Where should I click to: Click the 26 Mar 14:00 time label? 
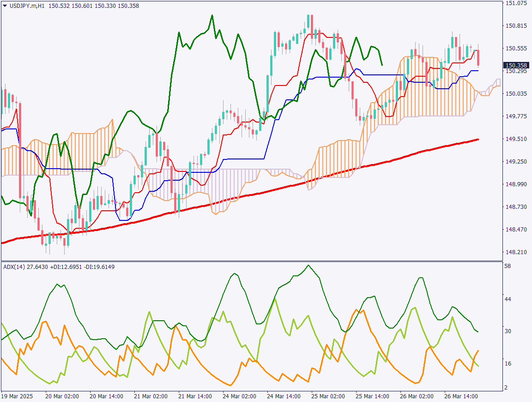(x=461, y=396)
